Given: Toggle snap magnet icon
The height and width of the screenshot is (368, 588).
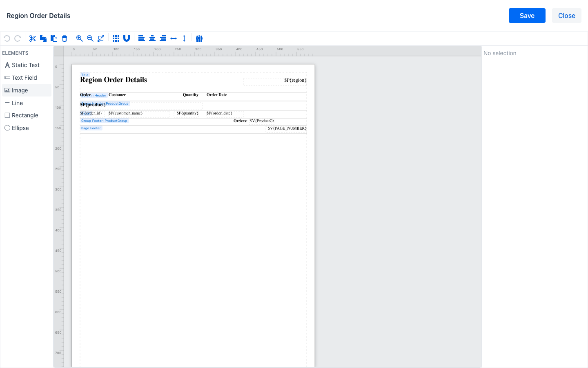Looking at the screenshot, I should click(x=127, y=38).
